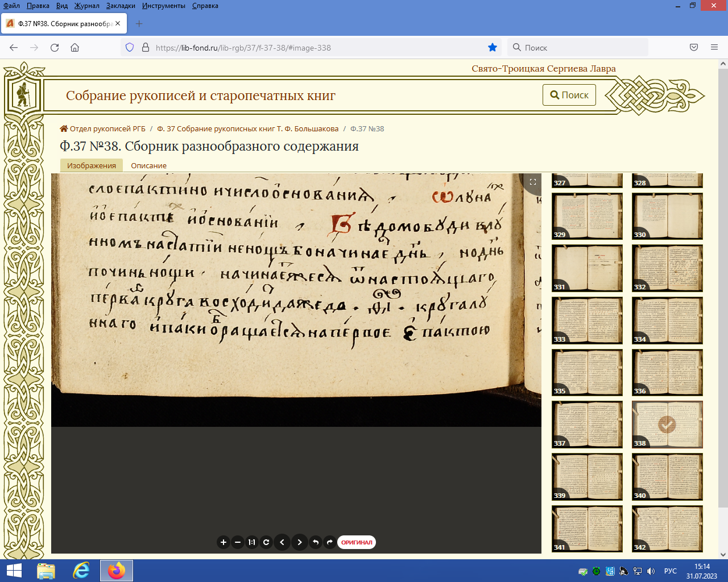This screenshot has width=728, height=582.
Task: Open Internet Explorer from the taskbar
Action: tap(81, 571)
